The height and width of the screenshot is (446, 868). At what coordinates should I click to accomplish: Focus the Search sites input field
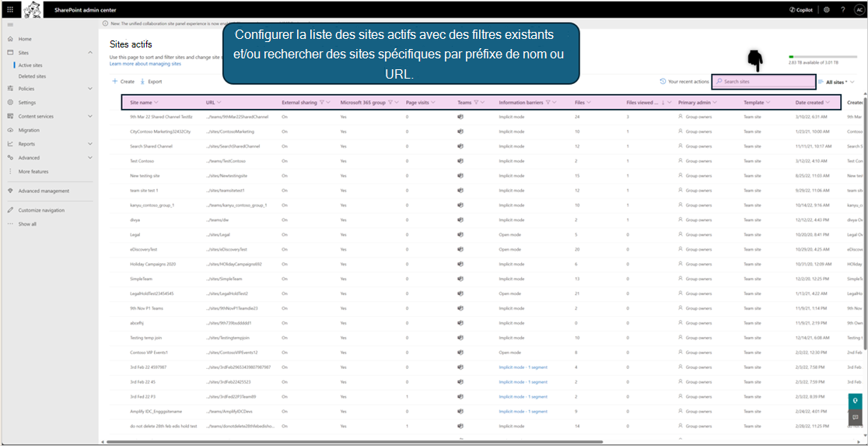(x=763, y=82)
